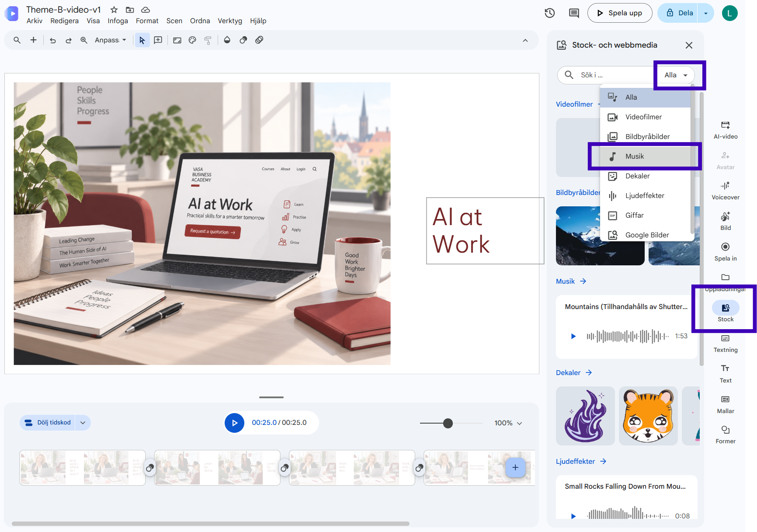Expand the Alla media filter dropdown

676,75
